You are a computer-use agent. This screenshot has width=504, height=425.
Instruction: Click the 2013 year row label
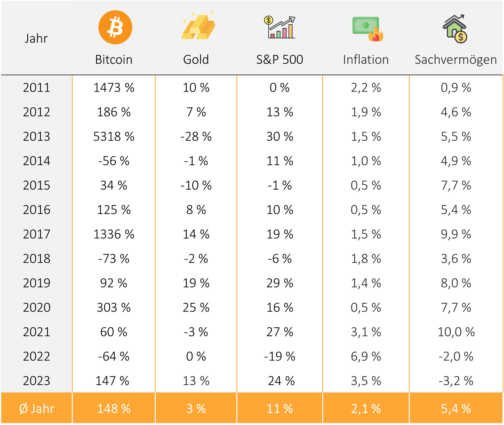click(37, 136)
